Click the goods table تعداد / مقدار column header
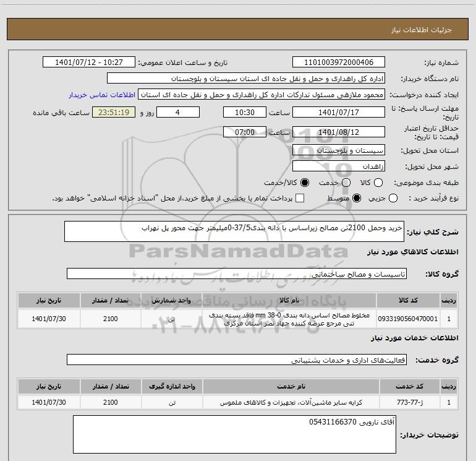 [111, 300]
